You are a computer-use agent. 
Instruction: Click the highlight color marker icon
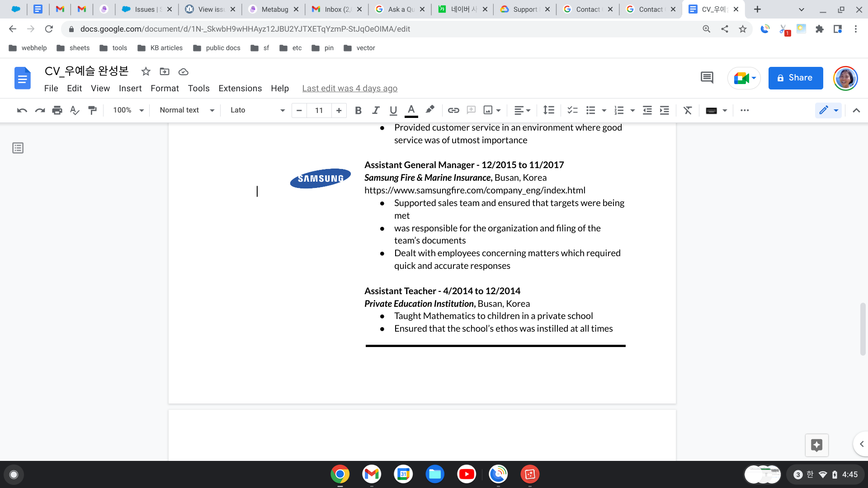point(430,109)
